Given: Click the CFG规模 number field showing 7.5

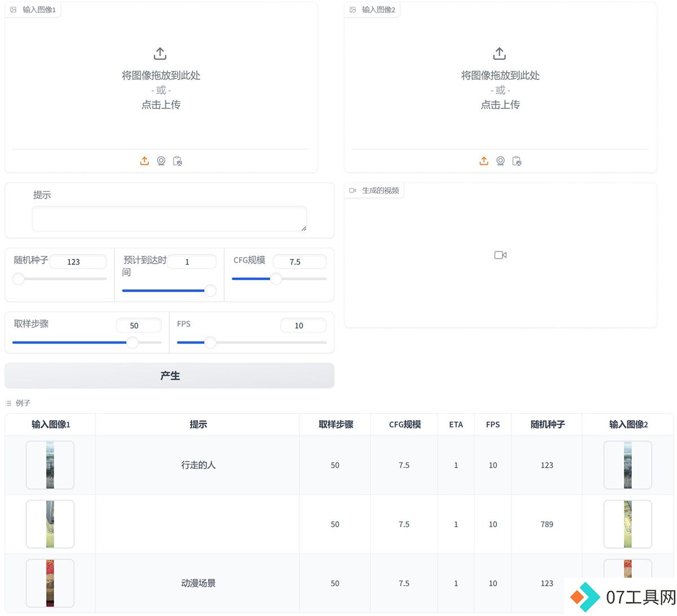Looking at the screenshot, I should (300, 262).
